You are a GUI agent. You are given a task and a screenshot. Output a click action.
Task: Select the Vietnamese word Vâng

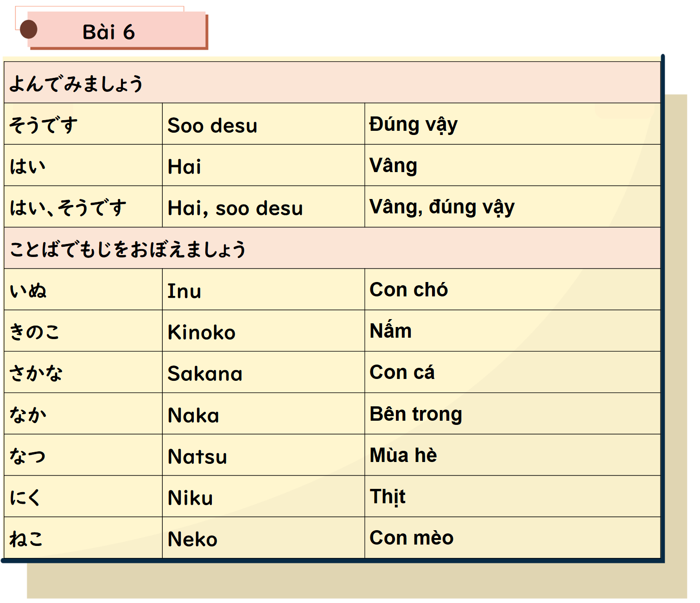394,166
